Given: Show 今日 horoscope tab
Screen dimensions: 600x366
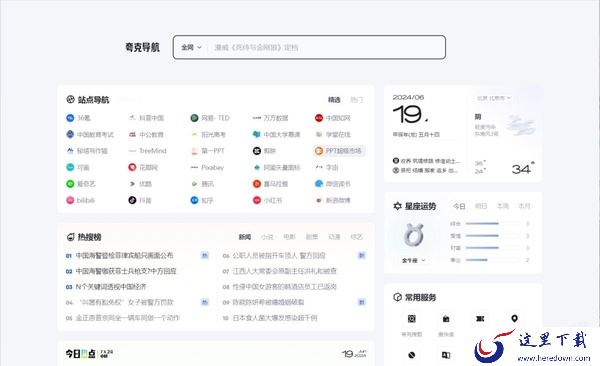Looking at the screenshot, I should click(459, 206).
